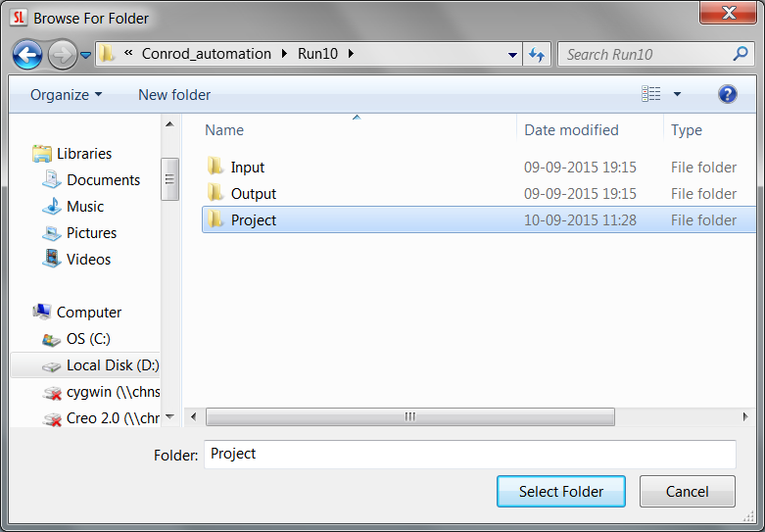Click the Music note icon
This screenshot has height=532, width=765.
(52, 206)
